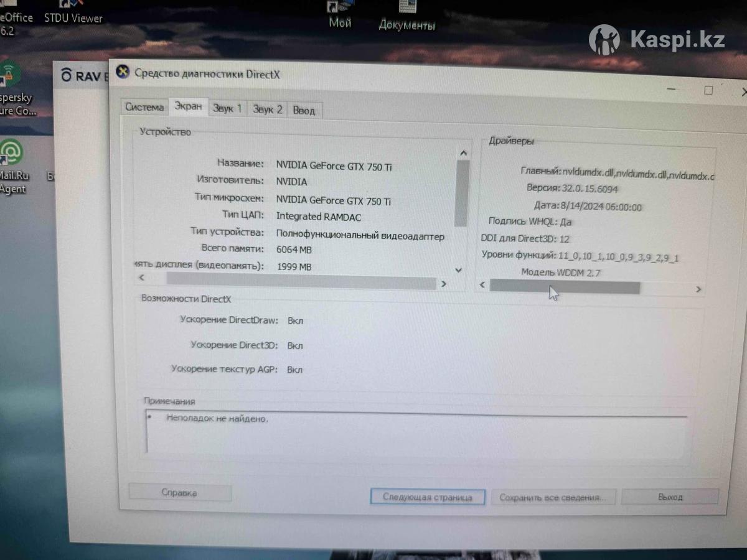Image resolution: width=747 pixels, height=560 pixels.
Task: Click the RAV logo in the background window
Action: click(x=81, y=76)
